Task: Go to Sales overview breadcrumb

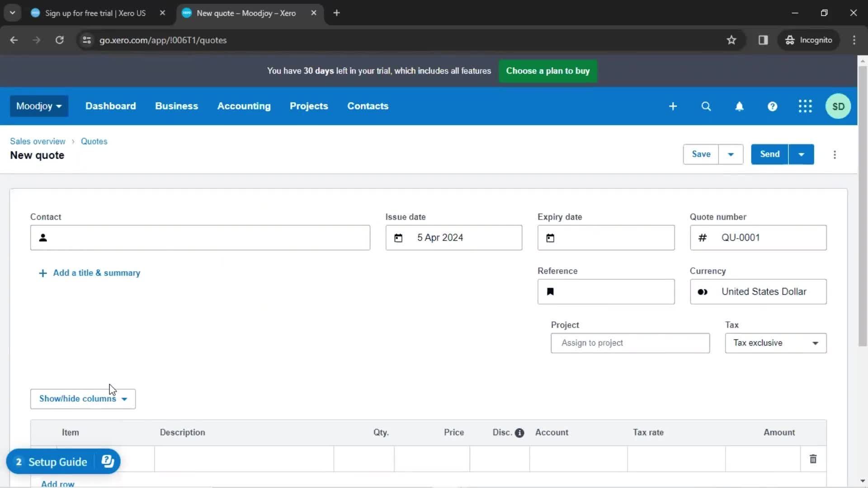Action: pos(38,141)
